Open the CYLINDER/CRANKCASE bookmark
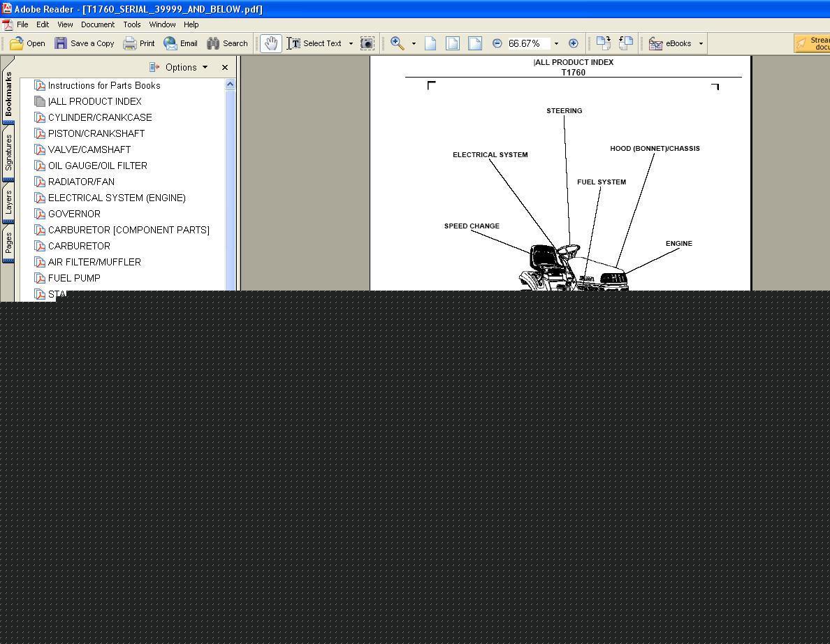This screenshot has width=830, height=644. pyautogui.click(x=99, y=117)
